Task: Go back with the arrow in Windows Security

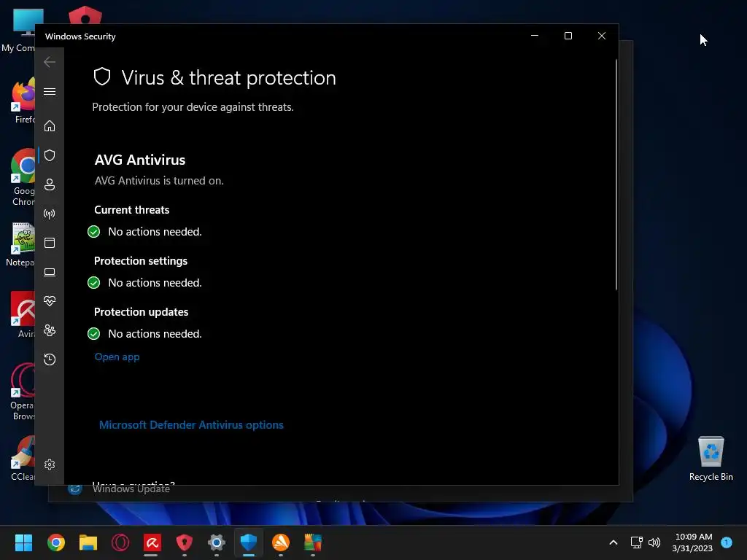Action: click(x=50, y=62)
